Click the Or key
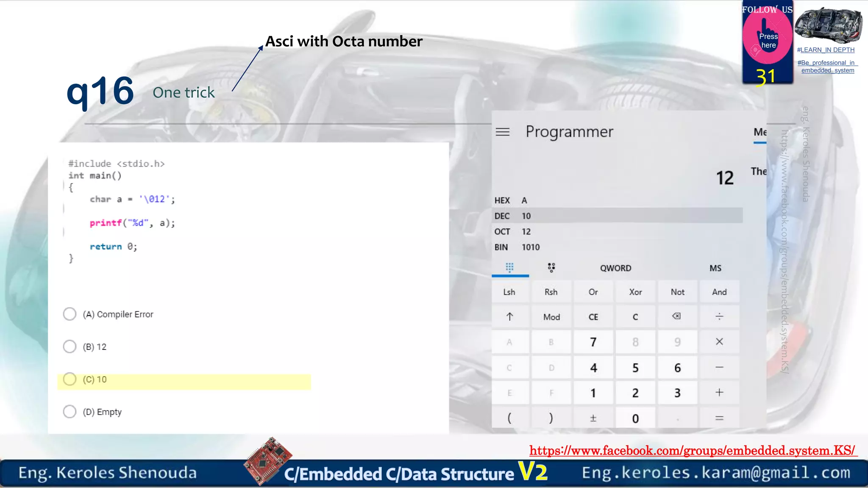This screenshot has width=868, height=488. tap(593, 292)
